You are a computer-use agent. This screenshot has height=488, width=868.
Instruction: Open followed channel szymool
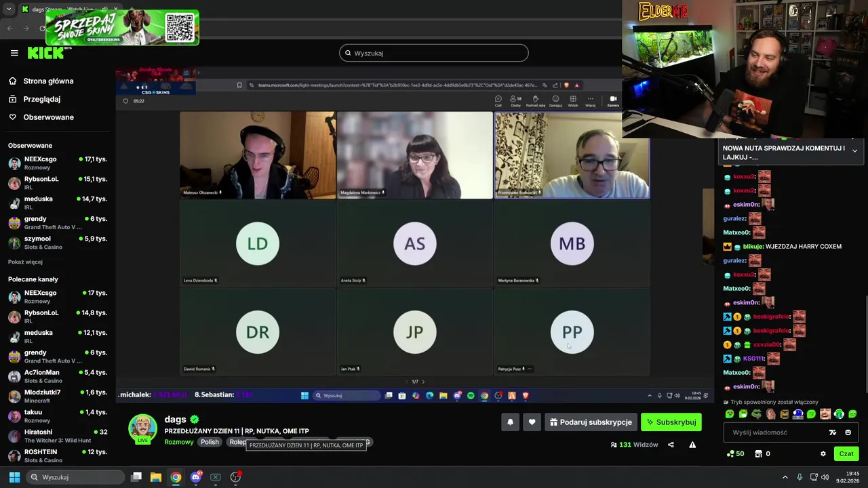click(x=58, y=243)
